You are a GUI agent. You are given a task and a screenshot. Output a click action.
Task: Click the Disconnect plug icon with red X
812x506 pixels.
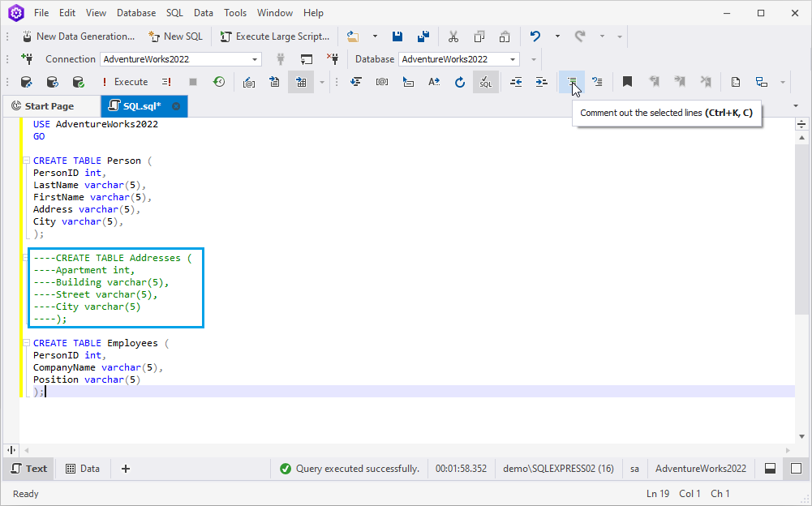click(x=333, y=59)
